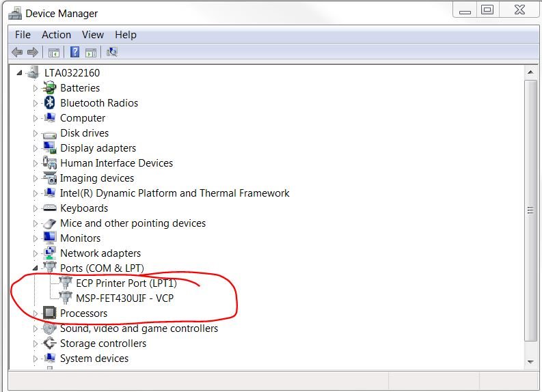The image size is (542, 392).
Task: Collapse the Ports (COM & LPT) node
Action: [x=35, y=268]
